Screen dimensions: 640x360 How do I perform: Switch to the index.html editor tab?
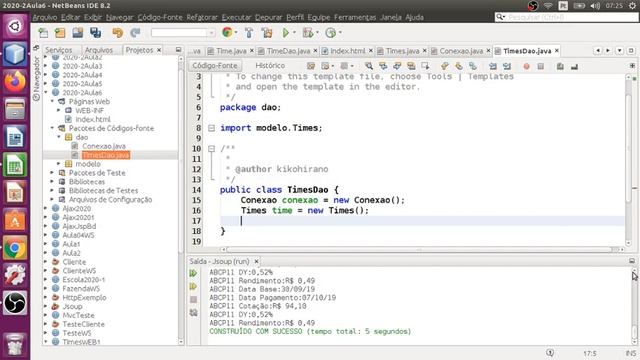347,51
